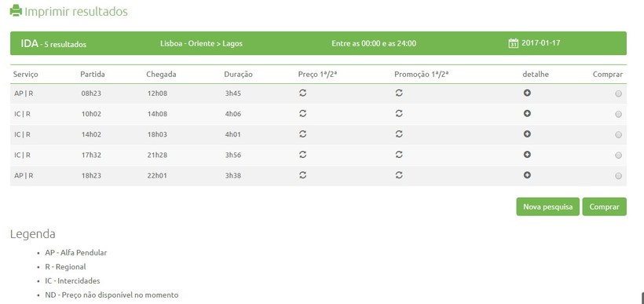Refresh price for the 08h23 departure
The height and width of the screenshot is (304, 644).
click(x=302, y=93)
